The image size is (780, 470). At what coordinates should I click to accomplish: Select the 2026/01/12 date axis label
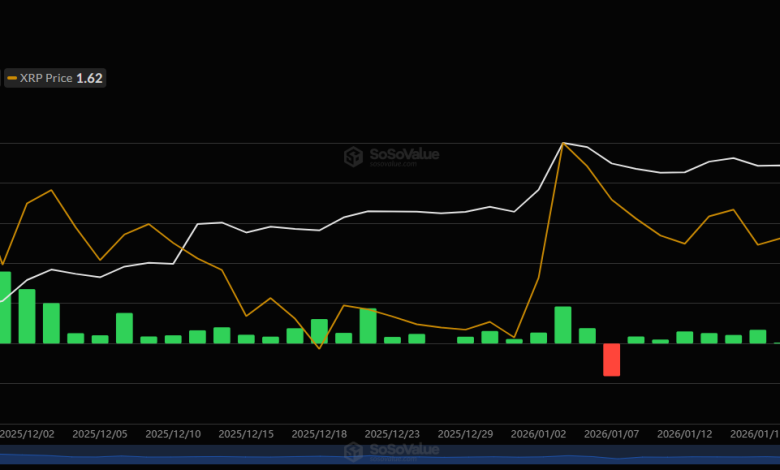click(x=684, y=435)
